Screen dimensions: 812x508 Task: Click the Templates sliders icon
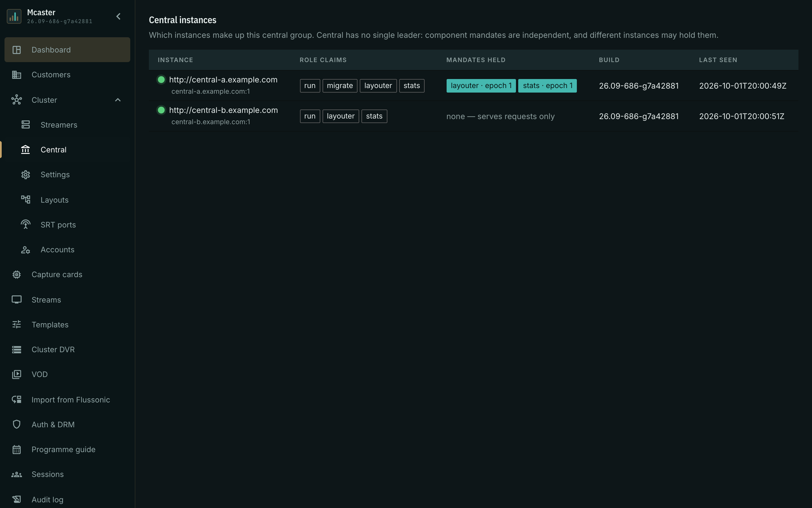coord(16,325)
